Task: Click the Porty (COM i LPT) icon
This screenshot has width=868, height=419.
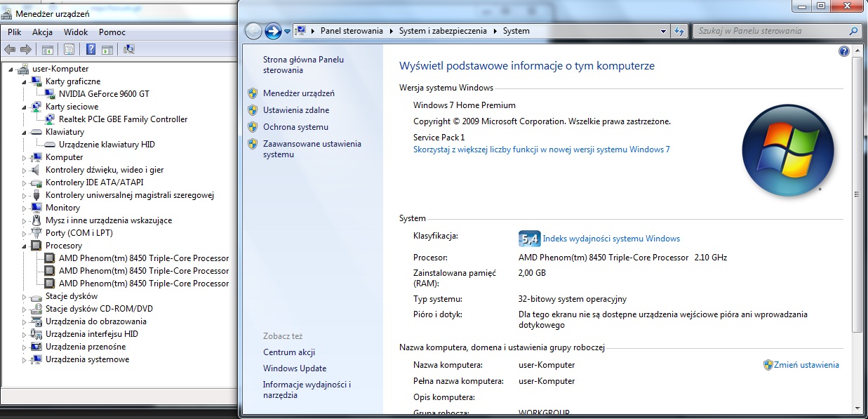Action: point(36,233)
